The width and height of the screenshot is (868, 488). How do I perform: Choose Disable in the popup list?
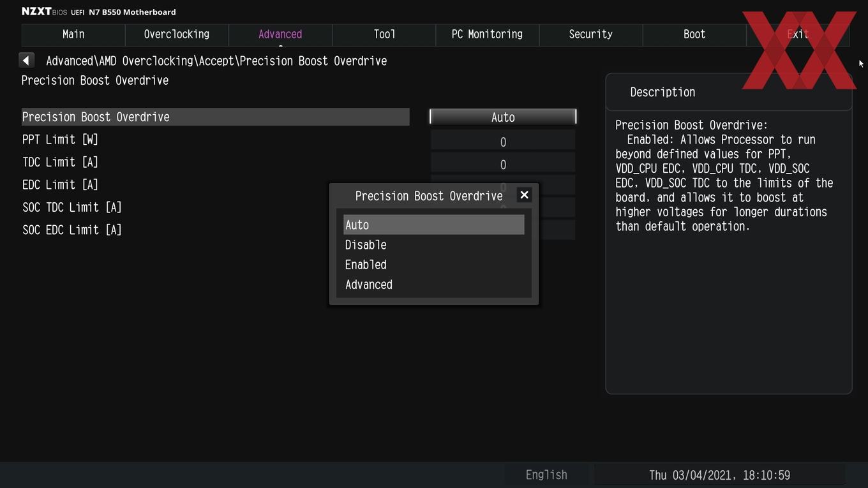[434, 245]
